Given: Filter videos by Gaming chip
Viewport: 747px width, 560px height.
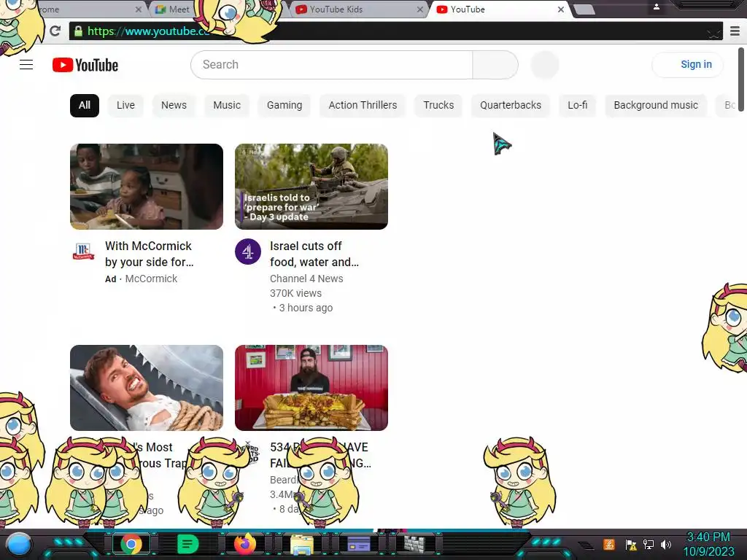Looking at the screenshot, I should pyautogui.click(x=285, y=105).
